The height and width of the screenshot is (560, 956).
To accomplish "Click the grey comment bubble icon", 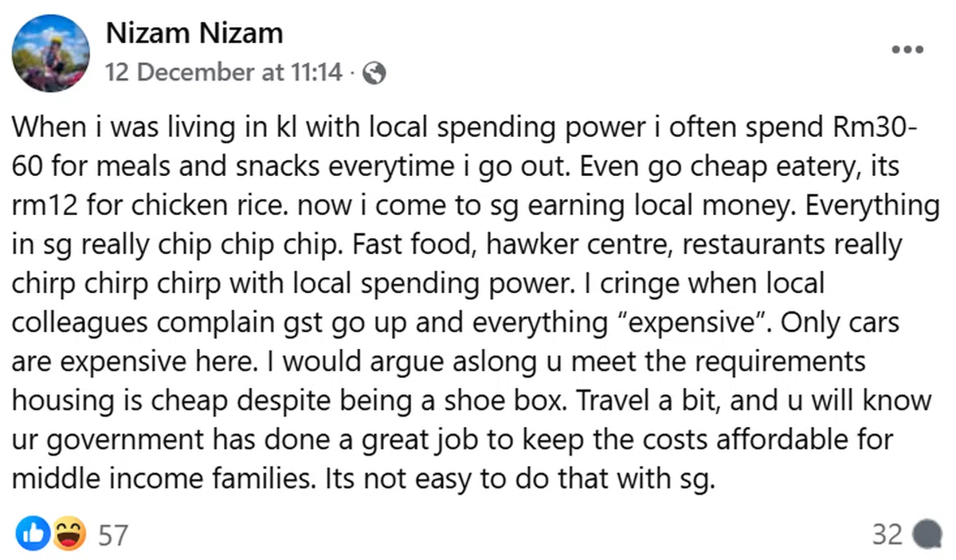I will click(926, 534).
